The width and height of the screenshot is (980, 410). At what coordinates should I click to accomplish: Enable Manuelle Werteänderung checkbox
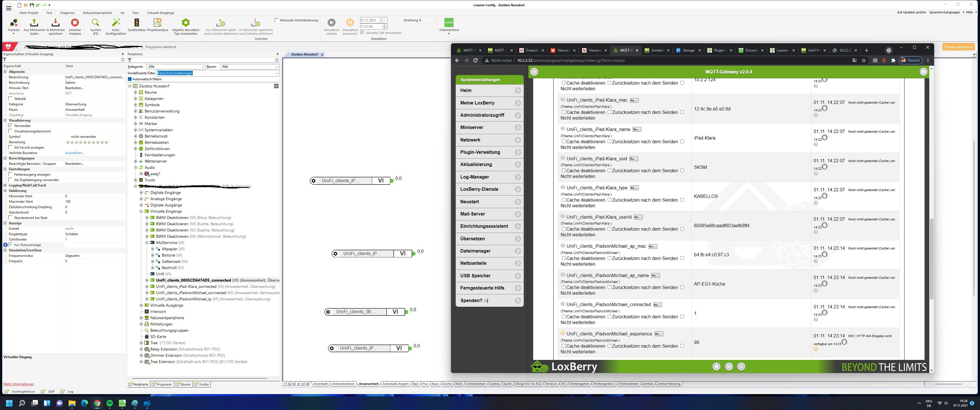pyautogui.click(x=277, y=20)
